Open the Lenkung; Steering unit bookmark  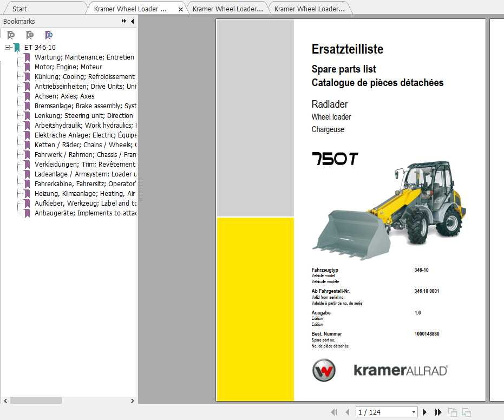[83, 115]
